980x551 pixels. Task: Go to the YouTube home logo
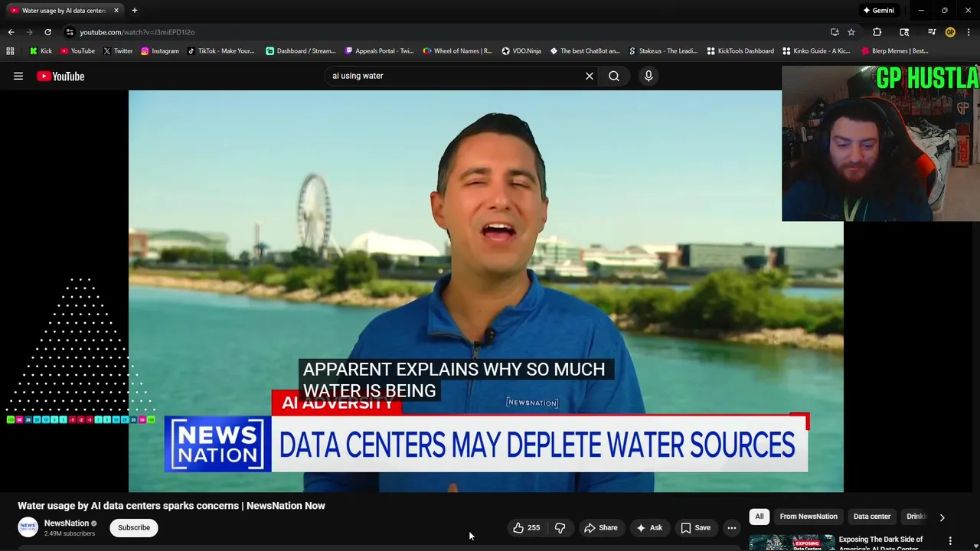click(x=60, y=76)
